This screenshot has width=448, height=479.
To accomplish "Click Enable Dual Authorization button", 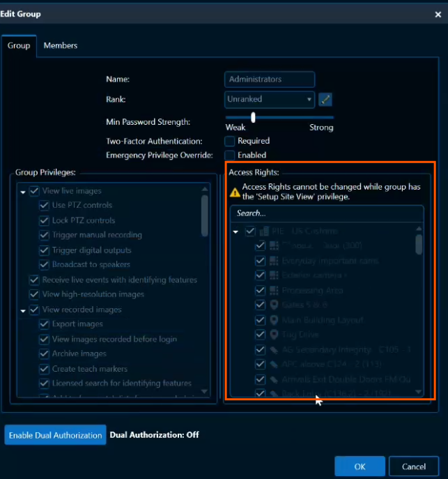I will point(55,435).
